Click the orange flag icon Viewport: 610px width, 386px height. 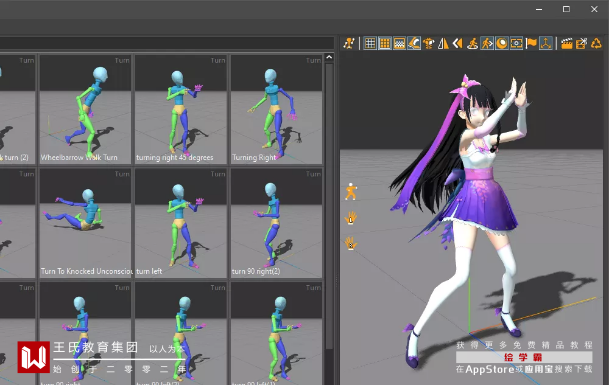531,43
